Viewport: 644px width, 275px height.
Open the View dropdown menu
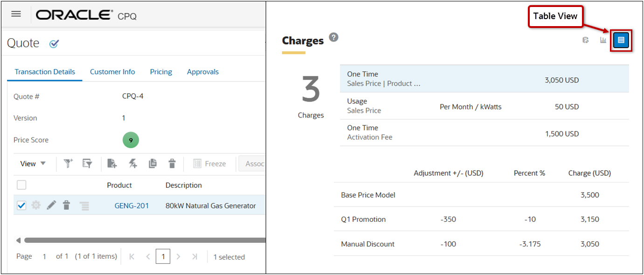click(x=33, y=164)
